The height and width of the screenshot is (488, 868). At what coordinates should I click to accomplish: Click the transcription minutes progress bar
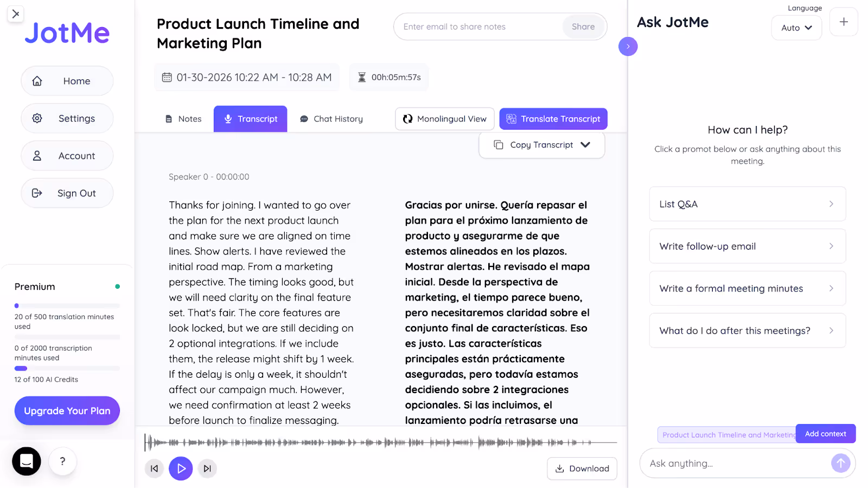pyautogui.click(x=67, y=337)
